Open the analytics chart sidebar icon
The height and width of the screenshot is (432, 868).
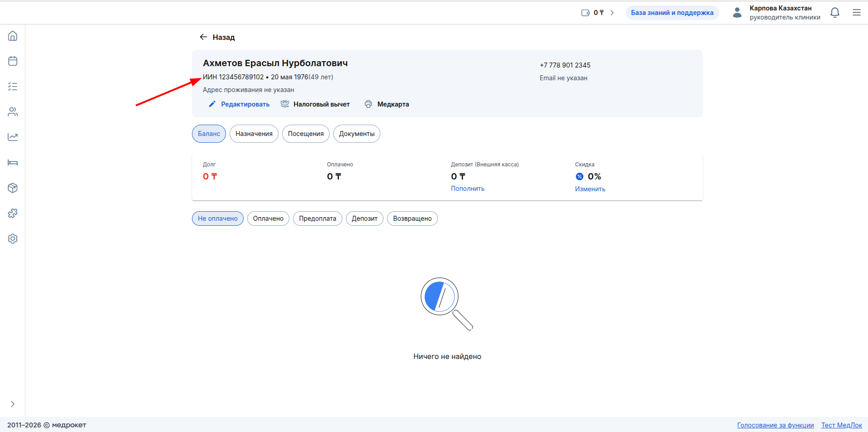coord(13,137)
